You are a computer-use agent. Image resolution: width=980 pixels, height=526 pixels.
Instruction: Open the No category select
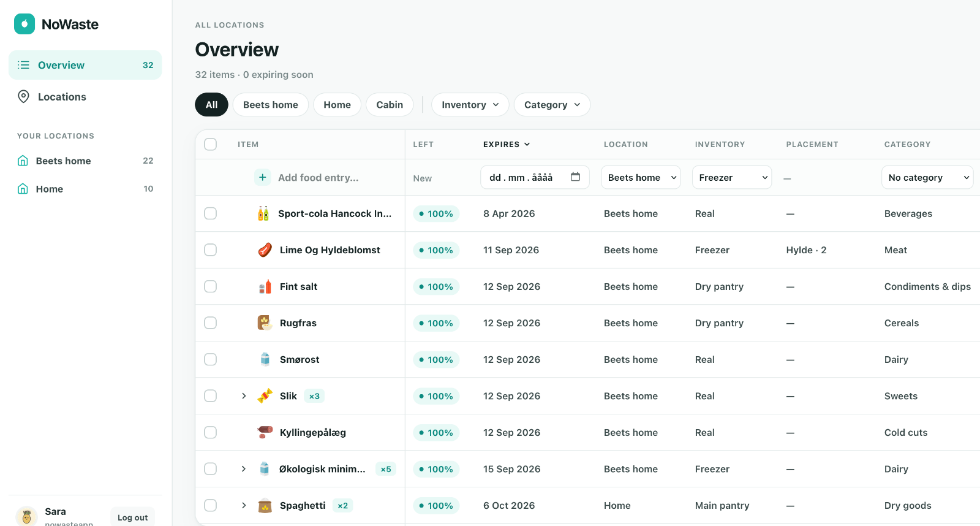click(927, 177)
